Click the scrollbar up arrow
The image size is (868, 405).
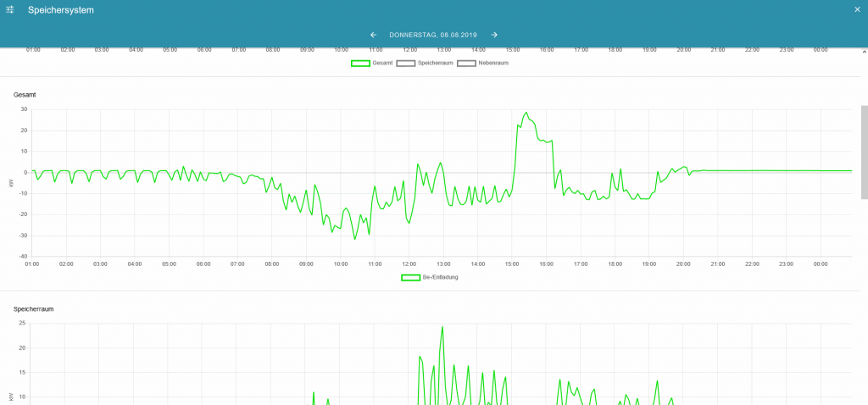coord(864,52)
